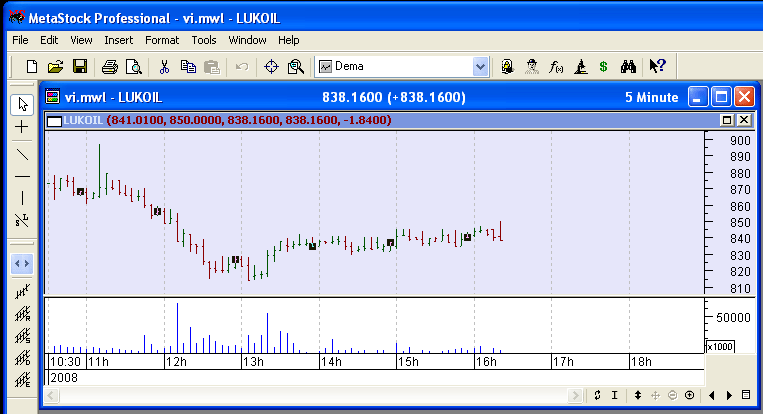Viewport: 763px width, 414px height.
Task: Open the Indicator Builder f(x) icon
Action: (556, 67)
